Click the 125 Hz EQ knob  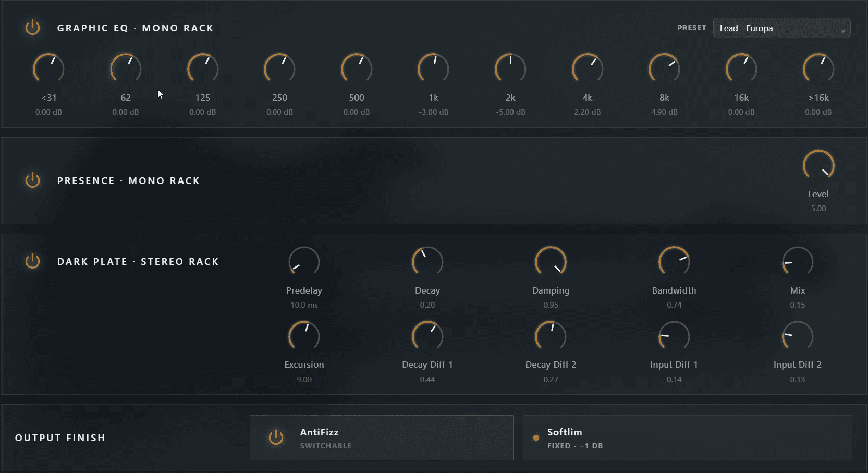click(203, 69)
